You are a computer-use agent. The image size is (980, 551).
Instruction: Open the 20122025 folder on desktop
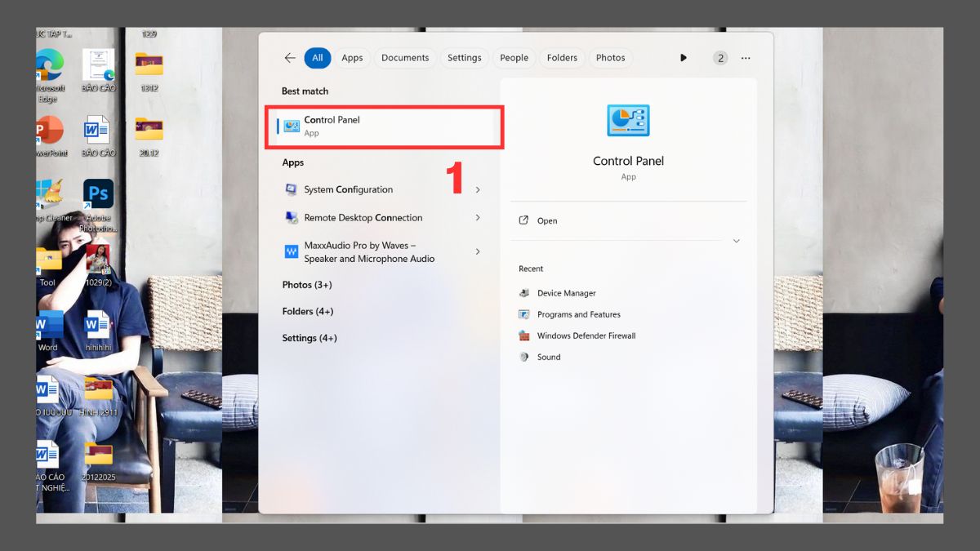point(98,461)
